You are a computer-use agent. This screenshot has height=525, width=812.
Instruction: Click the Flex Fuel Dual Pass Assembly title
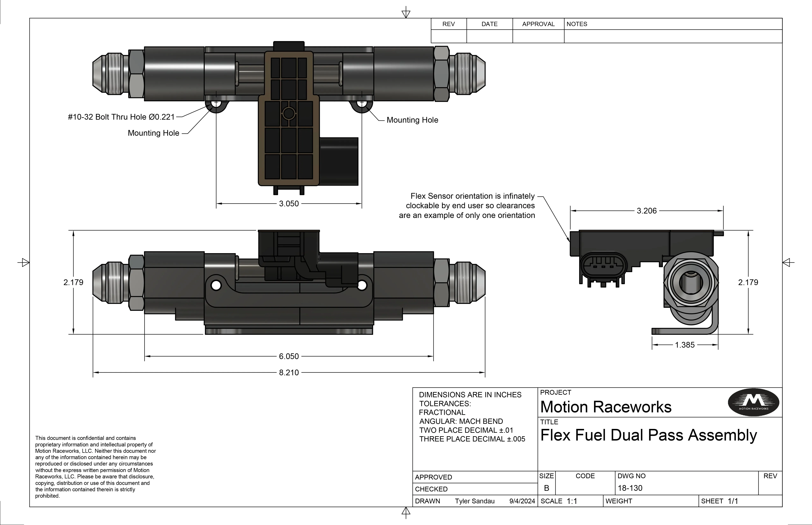(x=649, y=435)
